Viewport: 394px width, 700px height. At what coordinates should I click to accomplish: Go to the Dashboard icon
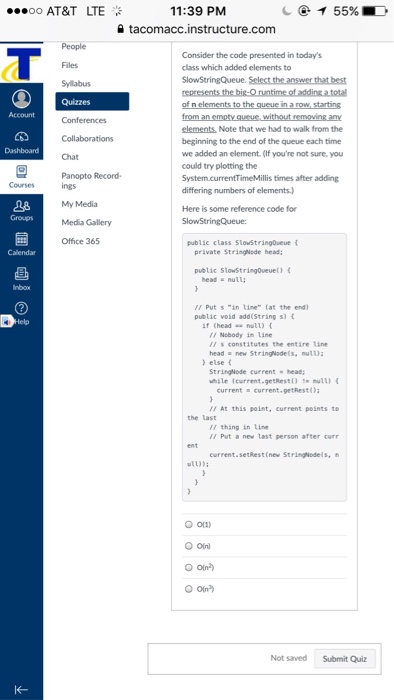pyautogui.click(x=21, y=136)
